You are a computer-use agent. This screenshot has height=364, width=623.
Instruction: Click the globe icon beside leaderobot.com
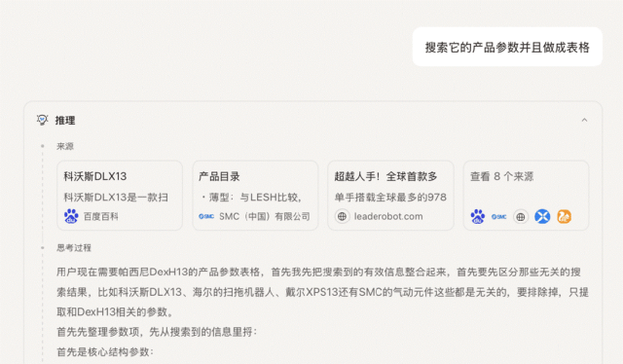pyautogui.click(x=342, y=217)
